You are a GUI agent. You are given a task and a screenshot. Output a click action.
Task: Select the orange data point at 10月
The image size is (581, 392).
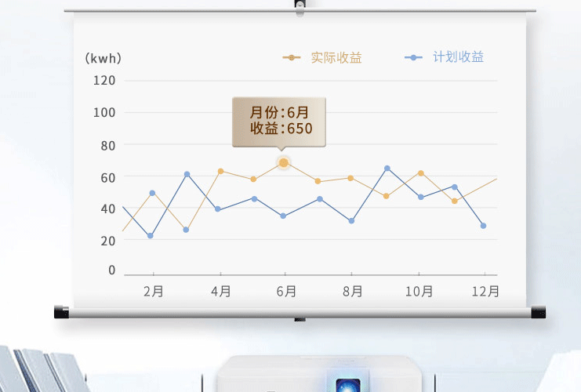tap(421, 172)
